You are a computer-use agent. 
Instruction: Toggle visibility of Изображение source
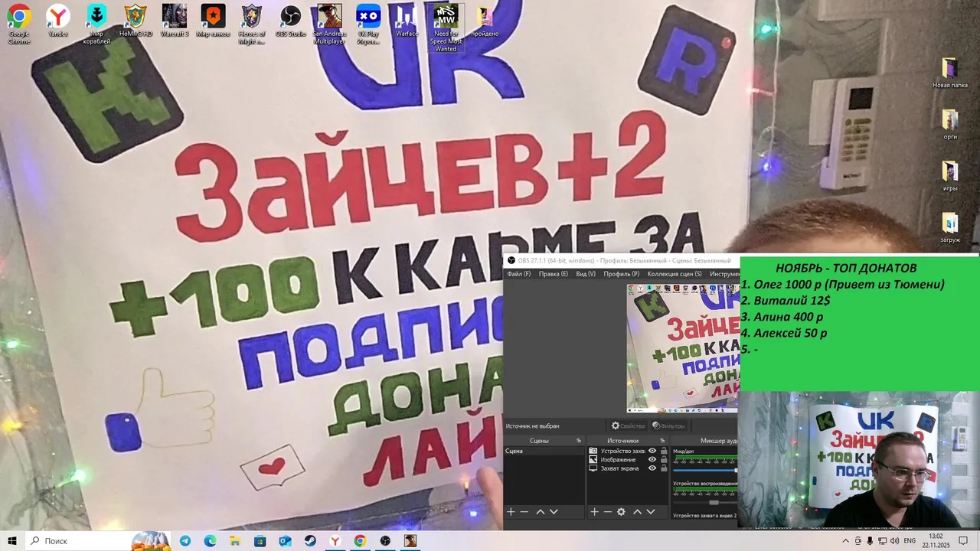[x=652, y=459]
